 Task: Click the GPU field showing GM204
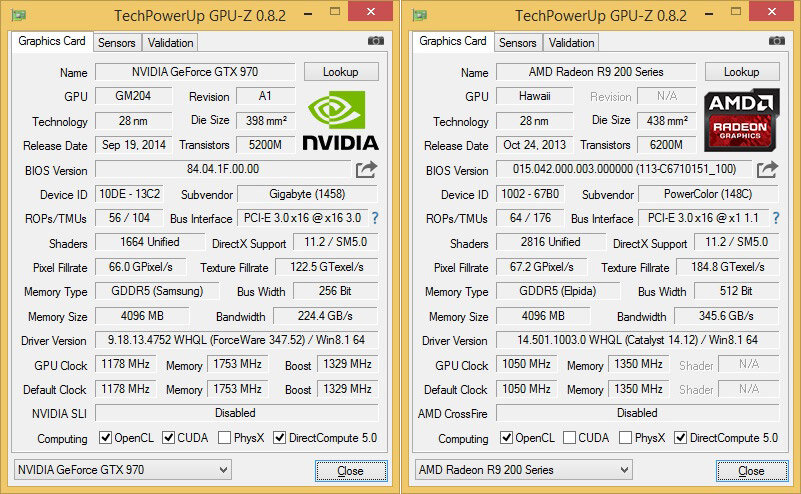coord(133,96)
